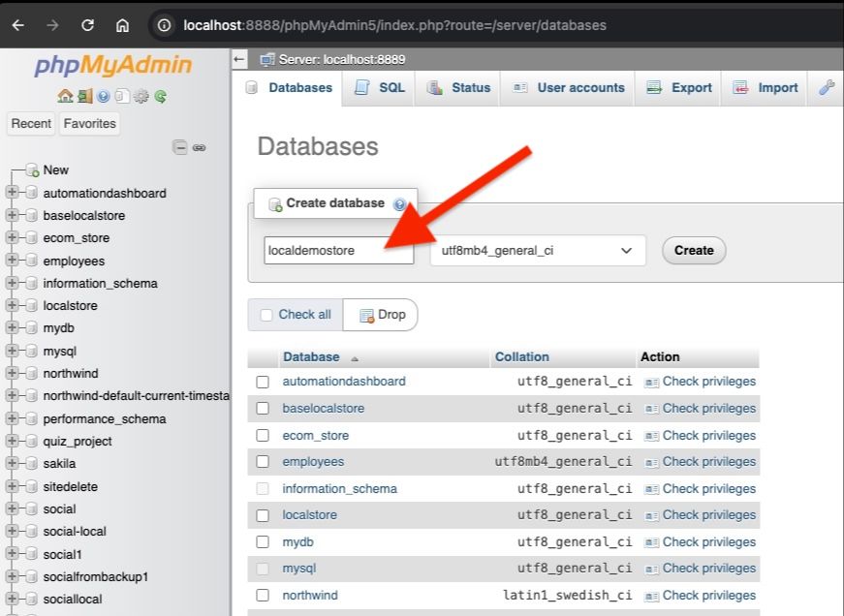
Task: Click the log out (exit door) icon
Action: [85, 96]
